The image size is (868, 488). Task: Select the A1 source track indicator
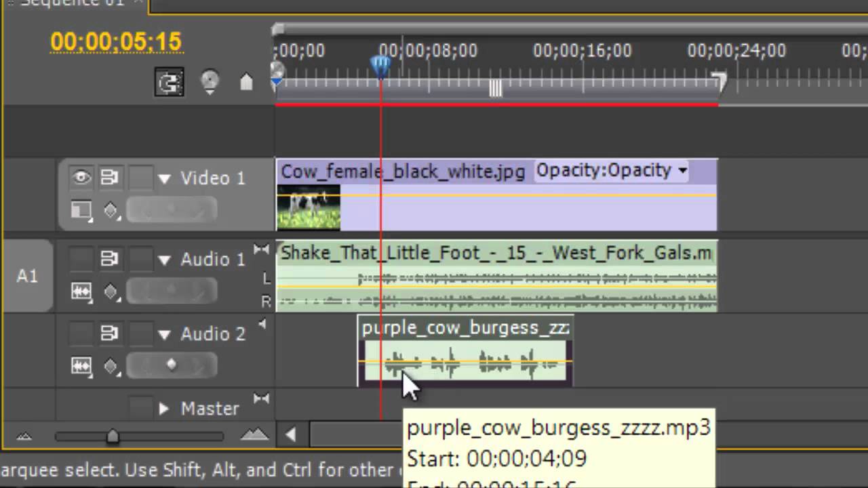(26, 276)
